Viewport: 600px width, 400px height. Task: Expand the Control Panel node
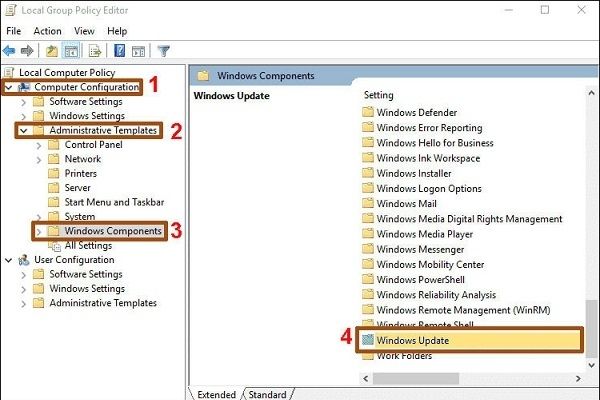[39, 145]
